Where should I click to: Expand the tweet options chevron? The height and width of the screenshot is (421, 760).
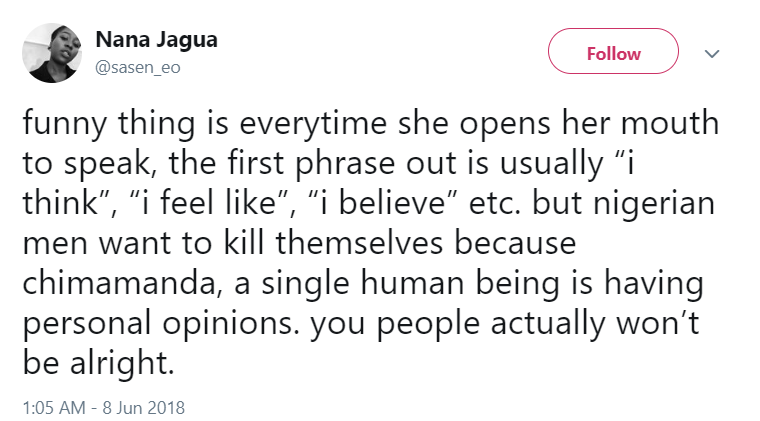(713, 53)
